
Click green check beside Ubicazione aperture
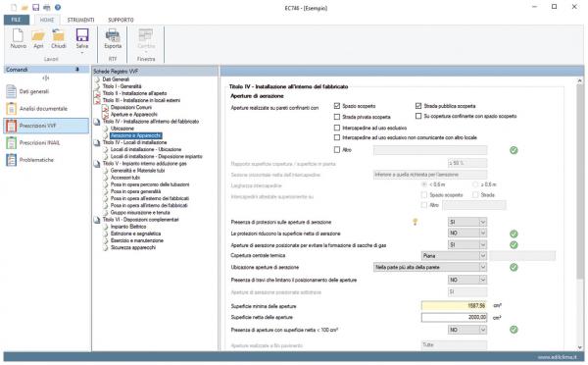pos(514,267)
